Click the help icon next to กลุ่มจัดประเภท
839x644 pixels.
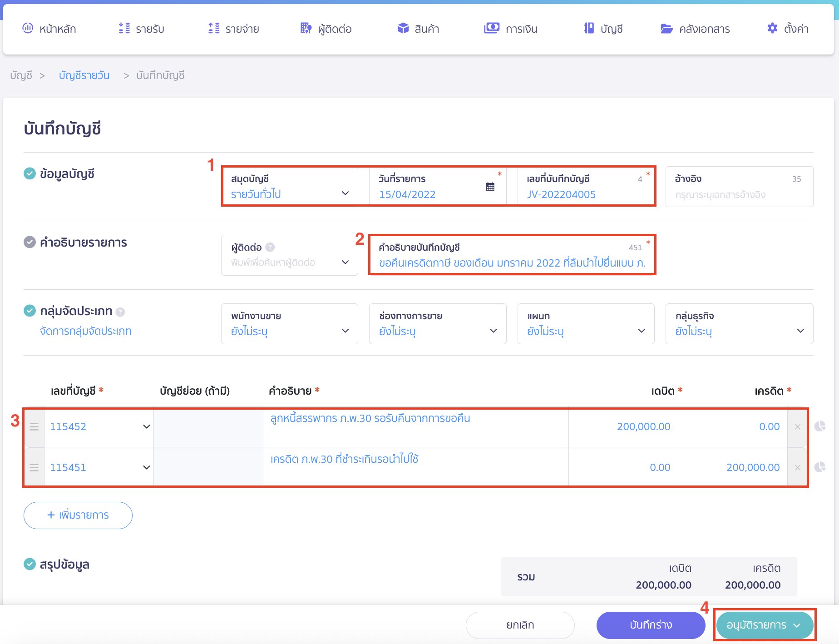[x=120, y=312]
